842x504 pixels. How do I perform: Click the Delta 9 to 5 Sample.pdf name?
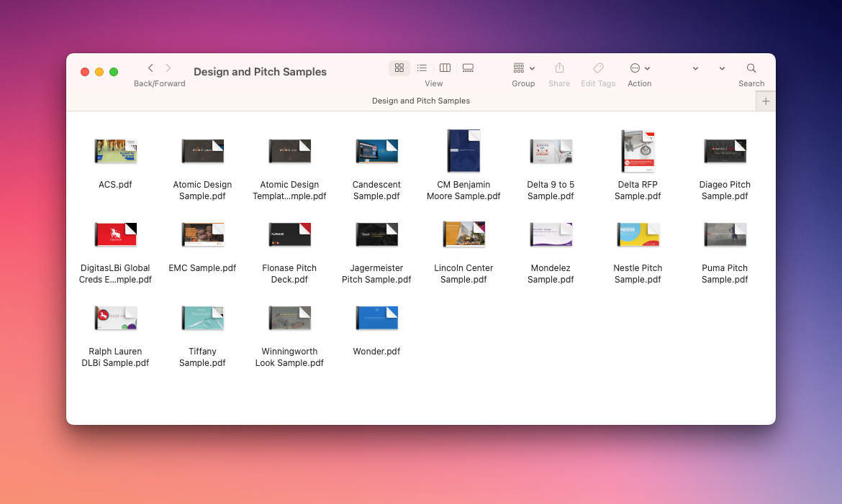click(551, 191)
